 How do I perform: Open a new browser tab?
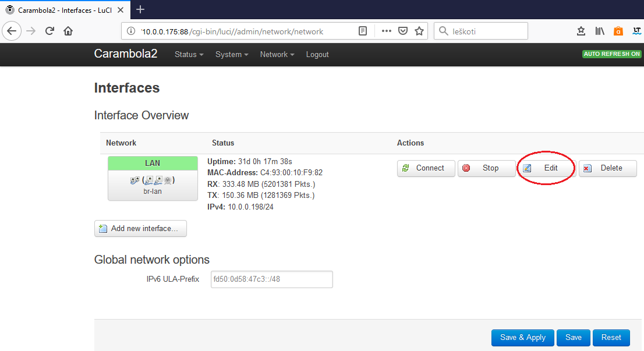140,9
